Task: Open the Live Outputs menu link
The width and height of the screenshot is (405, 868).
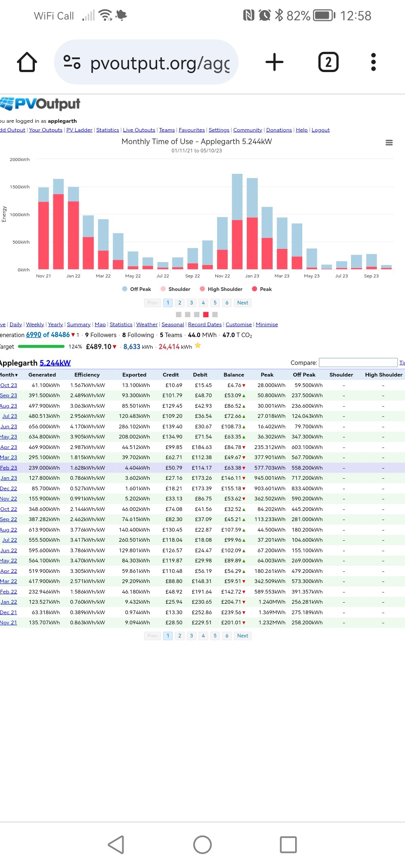Action: click(x=139, y=130)
